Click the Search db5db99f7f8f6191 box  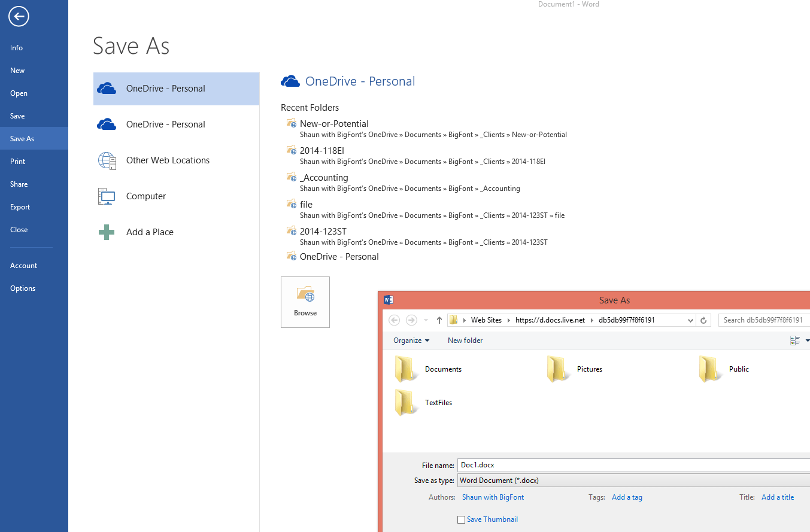pos(765,320)
